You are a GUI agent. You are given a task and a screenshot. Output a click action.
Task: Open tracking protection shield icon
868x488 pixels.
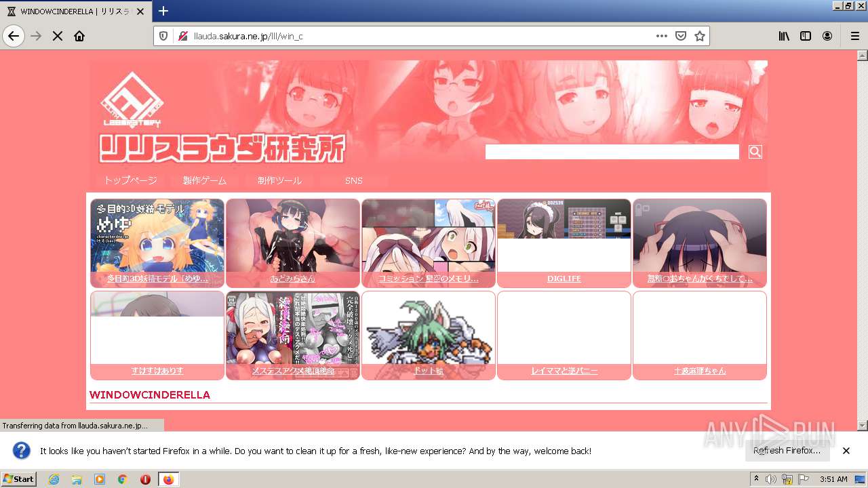[x=163, y=36]
